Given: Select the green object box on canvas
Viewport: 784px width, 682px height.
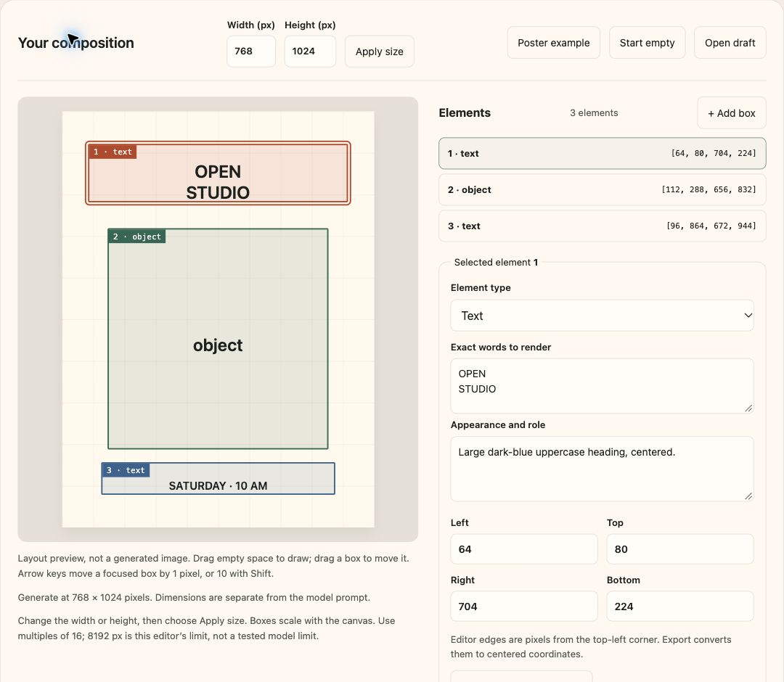Looking at the screenshot, I should click(218, 339).
